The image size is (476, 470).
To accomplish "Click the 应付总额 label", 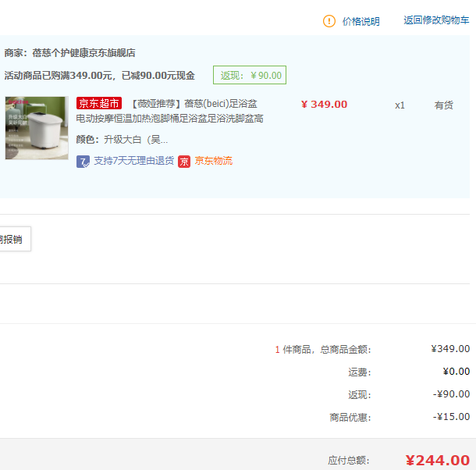I will [349, 461].
